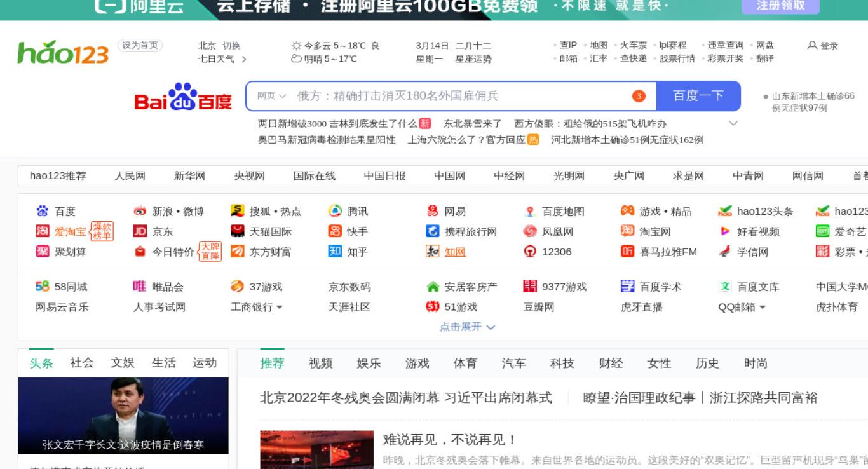Click the 好看视频 play icon
The height and width of the screenshot is (469, 868).
[x=724, y=231]
